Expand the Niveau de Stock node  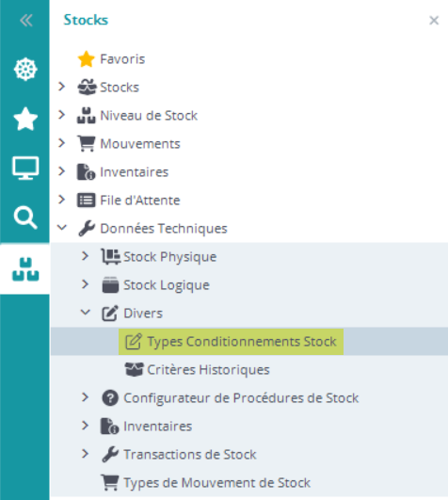pos(62,115)
